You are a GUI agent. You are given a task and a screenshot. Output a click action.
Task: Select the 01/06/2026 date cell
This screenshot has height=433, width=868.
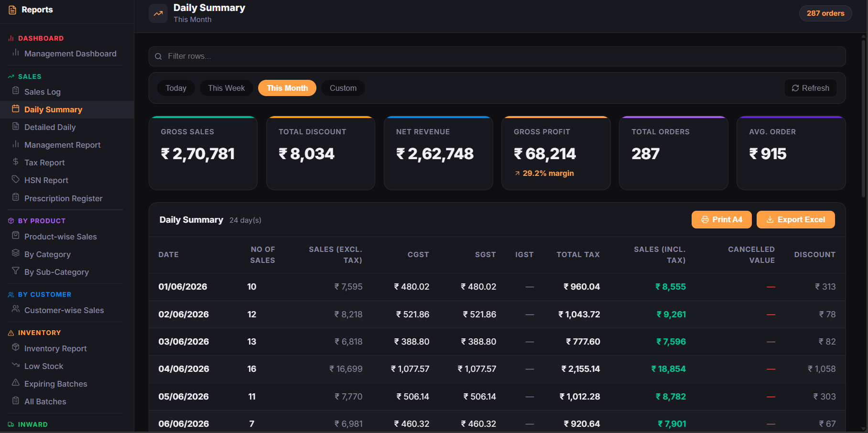point(183,287)
